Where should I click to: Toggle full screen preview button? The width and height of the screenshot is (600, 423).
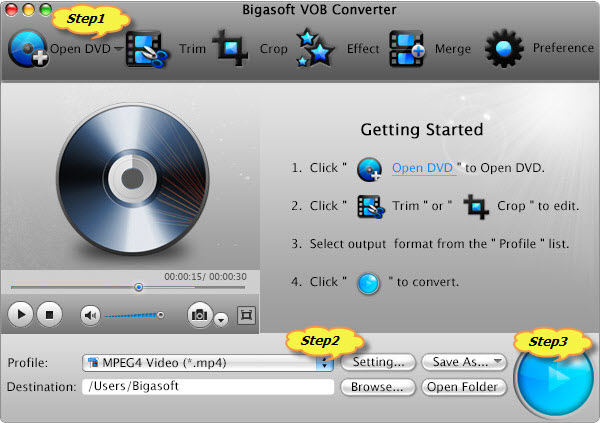click(x=246, y=315)
